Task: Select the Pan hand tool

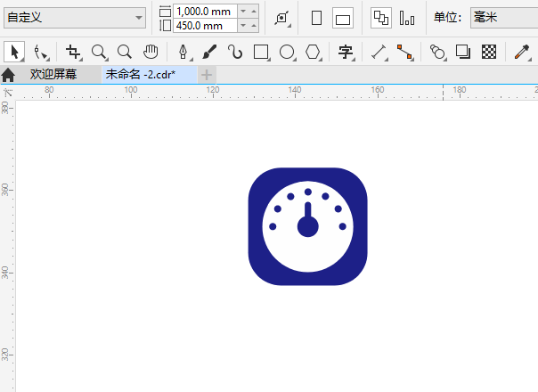Action: pyautogui.click(x=151, y=52)
